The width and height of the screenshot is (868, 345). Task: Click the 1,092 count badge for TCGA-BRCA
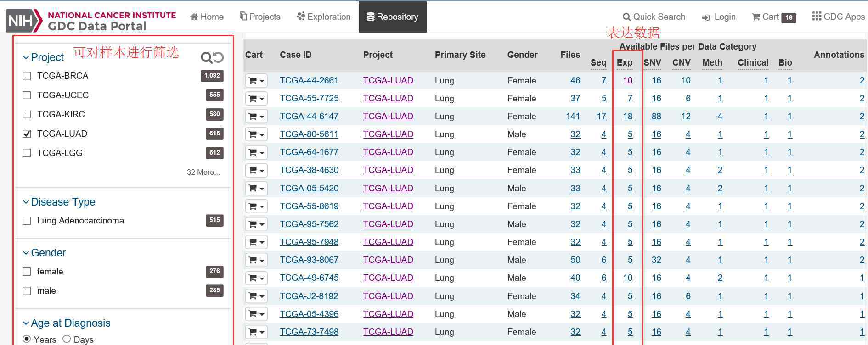tap(212, 76)
